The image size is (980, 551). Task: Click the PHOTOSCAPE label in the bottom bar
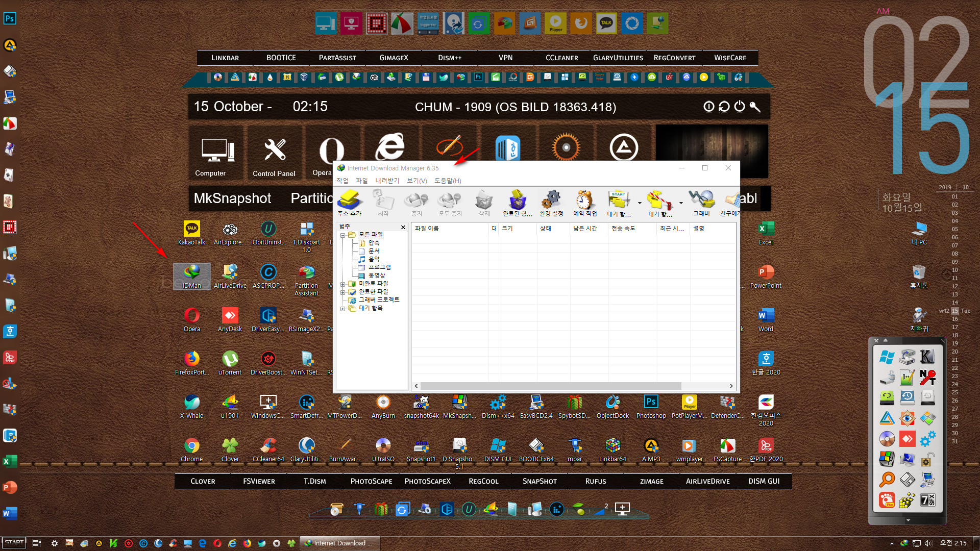(x=372, y=481)
